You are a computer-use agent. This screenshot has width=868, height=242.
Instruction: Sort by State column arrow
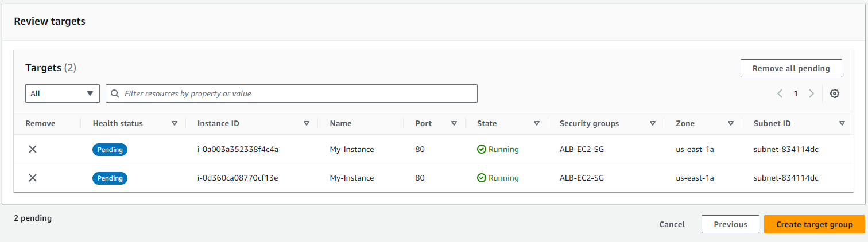click(537, 123)
